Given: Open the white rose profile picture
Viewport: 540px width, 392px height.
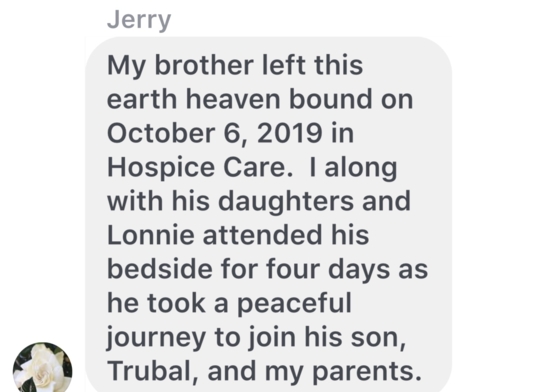Looking at the screenshot, I should pyautogui.click(x=42, y=367).
